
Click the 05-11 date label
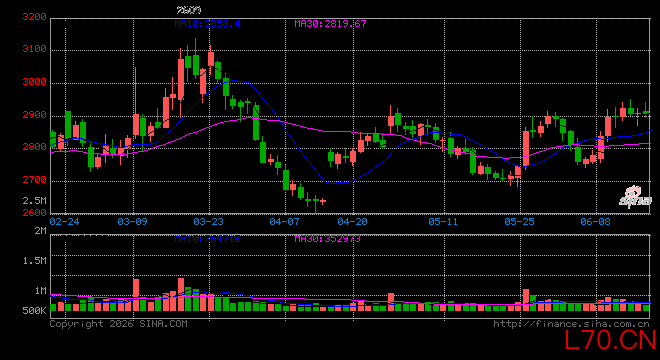click(x=443, y=221)
